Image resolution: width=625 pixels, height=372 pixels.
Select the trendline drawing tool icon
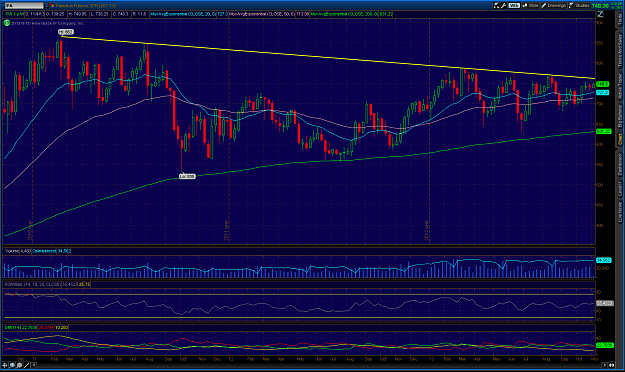click(x=27, y=365)
